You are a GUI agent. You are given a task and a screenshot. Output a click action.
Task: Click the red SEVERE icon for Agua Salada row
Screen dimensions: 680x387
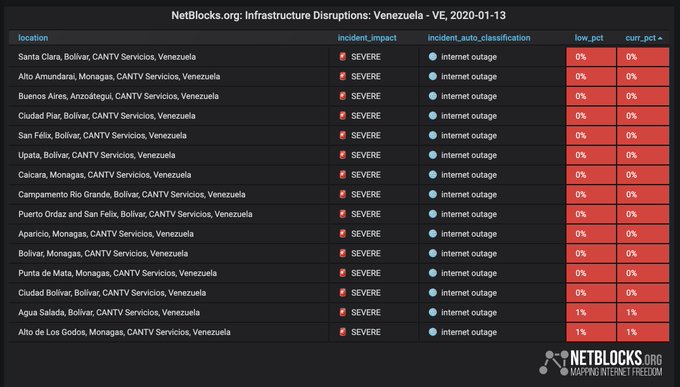pos(343,312)
